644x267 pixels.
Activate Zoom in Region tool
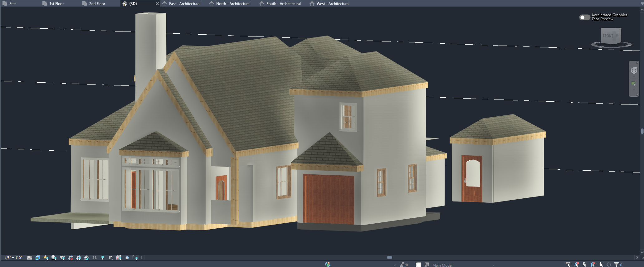(x=634, y=84)
